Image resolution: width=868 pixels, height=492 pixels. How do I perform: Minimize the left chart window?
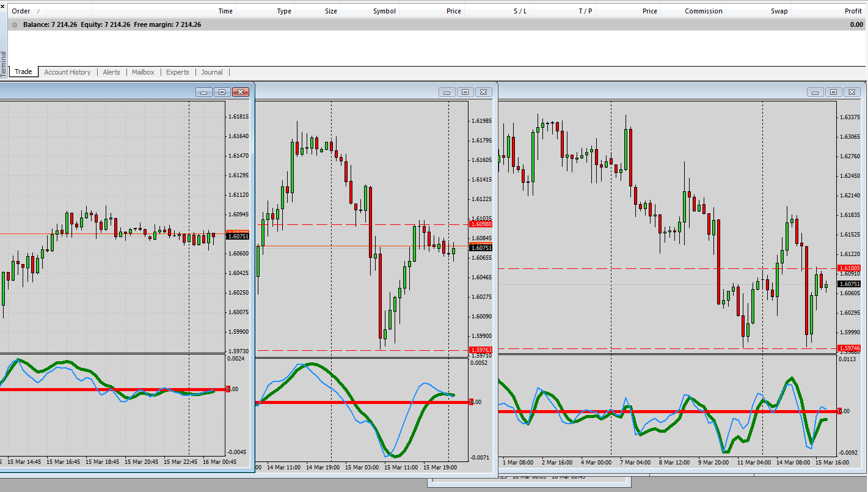pos(204,92)
